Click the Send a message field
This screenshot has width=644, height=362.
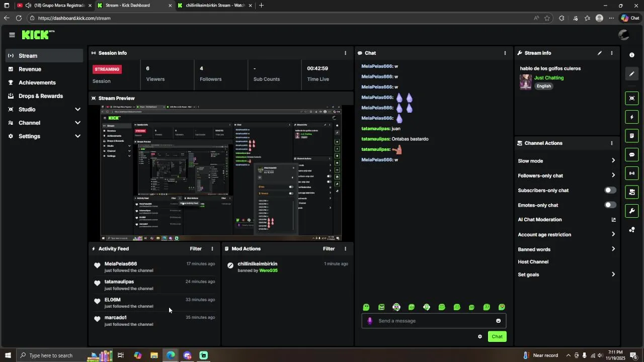434,321
